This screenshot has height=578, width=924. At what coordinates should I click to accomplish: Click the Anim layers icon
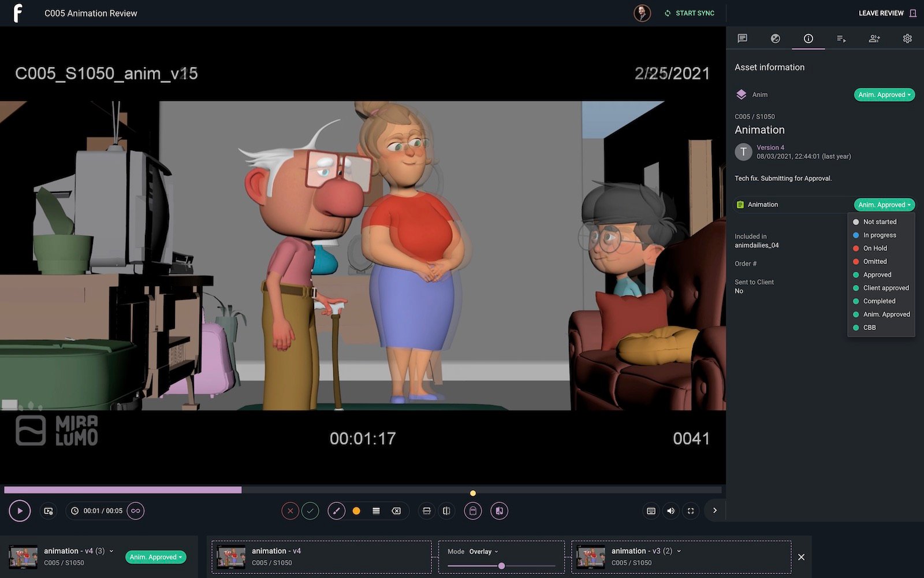click(742, 95)
